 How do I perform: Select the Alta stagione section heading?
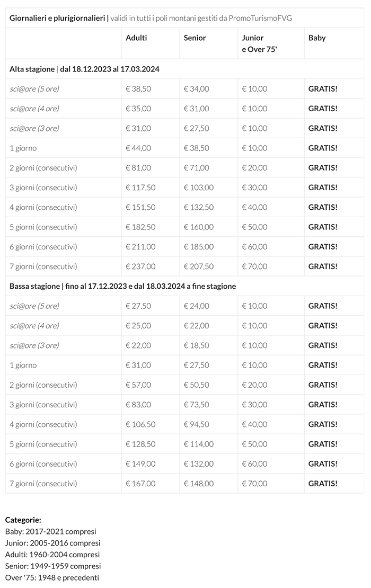pos(85,69)
